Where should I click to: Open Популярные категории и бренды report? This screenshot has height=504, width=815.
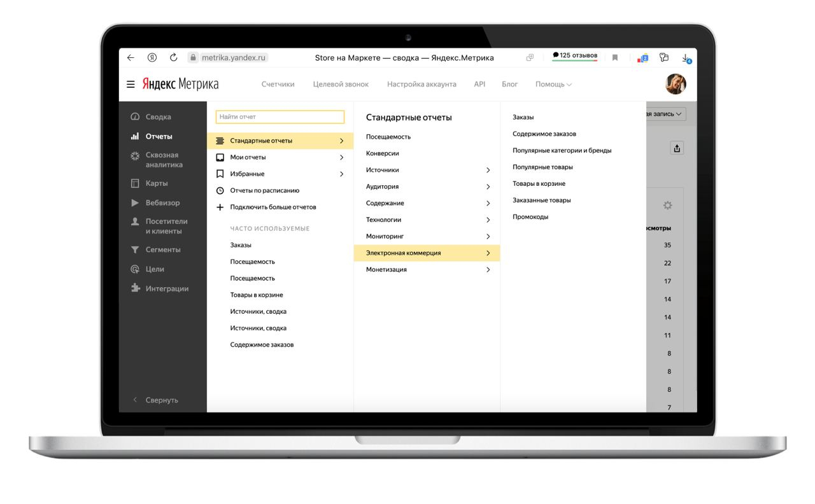point(562,150)
